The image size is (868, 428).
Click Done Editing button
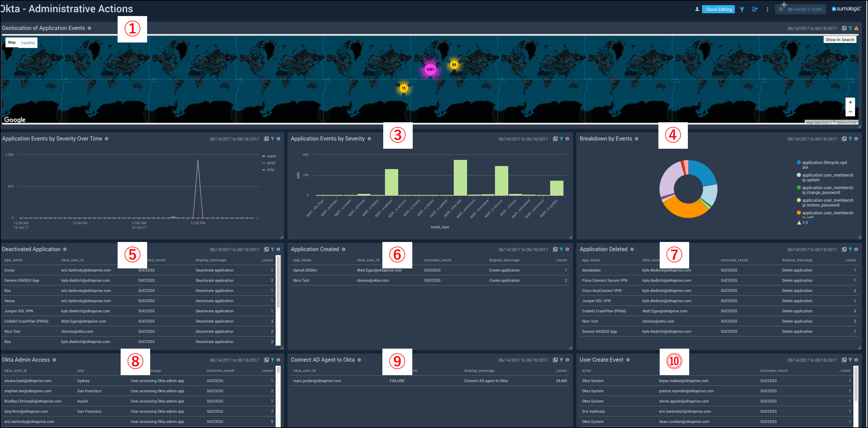[718, 9]
